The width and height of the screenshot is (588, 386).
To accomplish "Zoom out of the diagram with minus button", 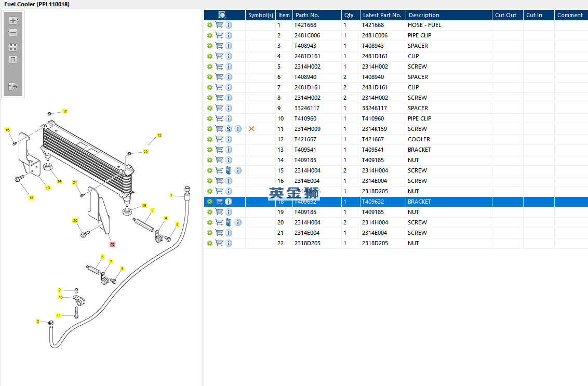I will tap(13, 32).
